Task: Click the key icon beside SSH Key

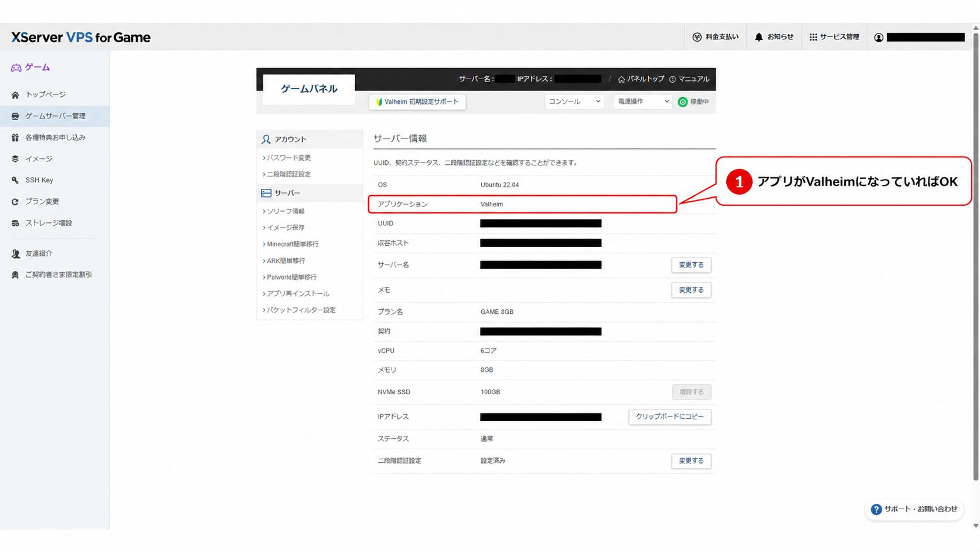Action: tap(15, 180)
